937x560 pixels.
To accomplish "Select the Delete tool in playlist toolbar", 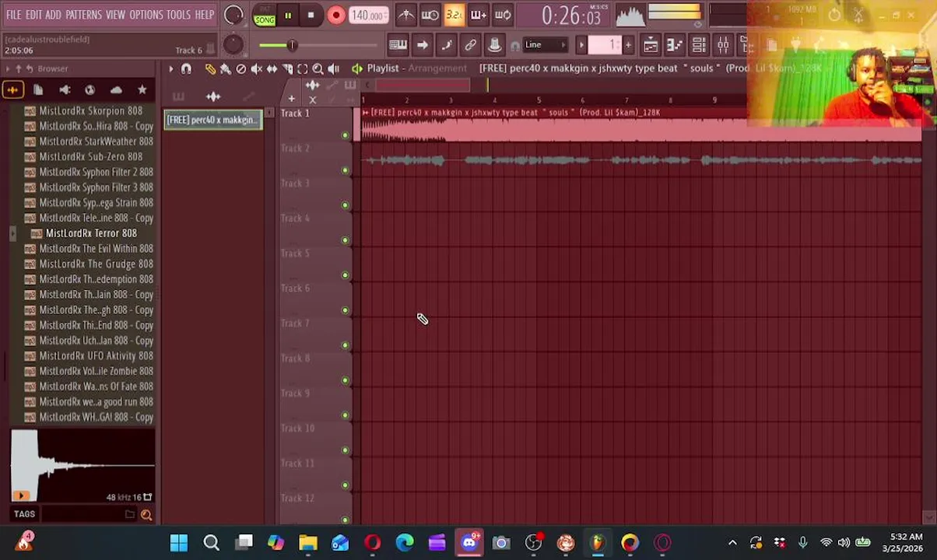I will click(x=241, y=69).
